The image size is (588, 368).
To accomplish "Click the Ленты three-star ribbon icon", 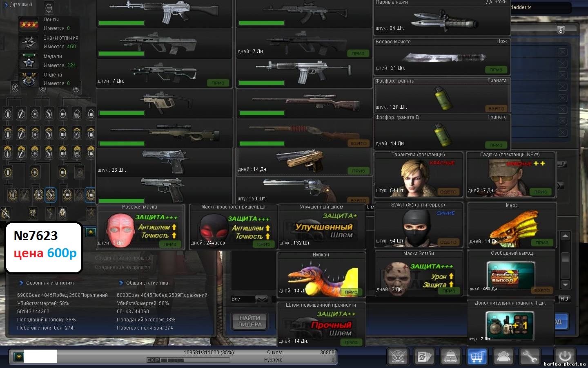I will [x=29, y=24].
